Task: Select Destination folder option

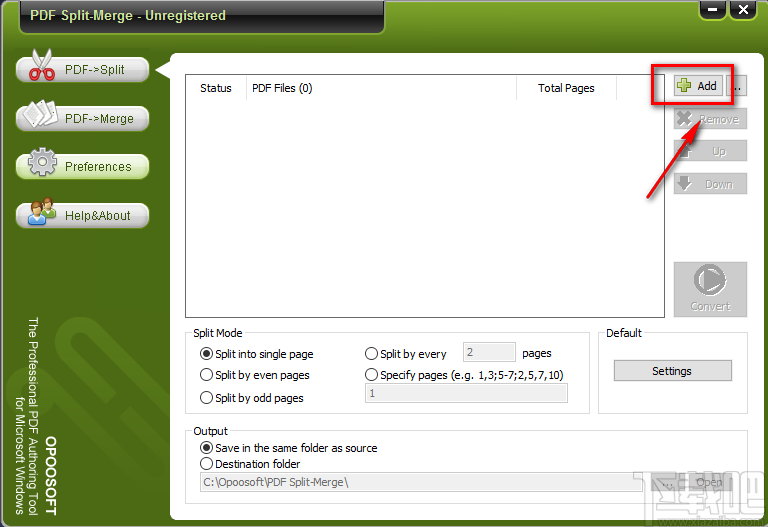Action: click(x=250, y=464)
